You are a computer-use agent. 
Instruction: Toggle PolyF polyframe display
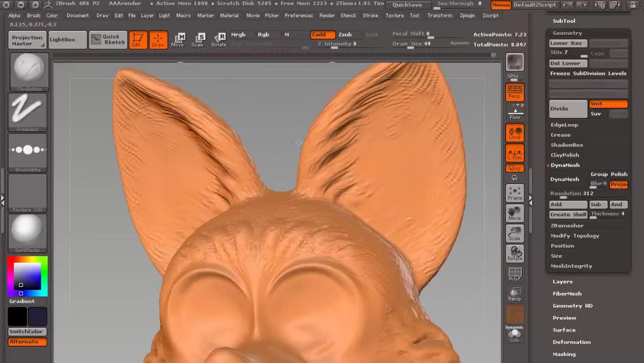point(515,274)
